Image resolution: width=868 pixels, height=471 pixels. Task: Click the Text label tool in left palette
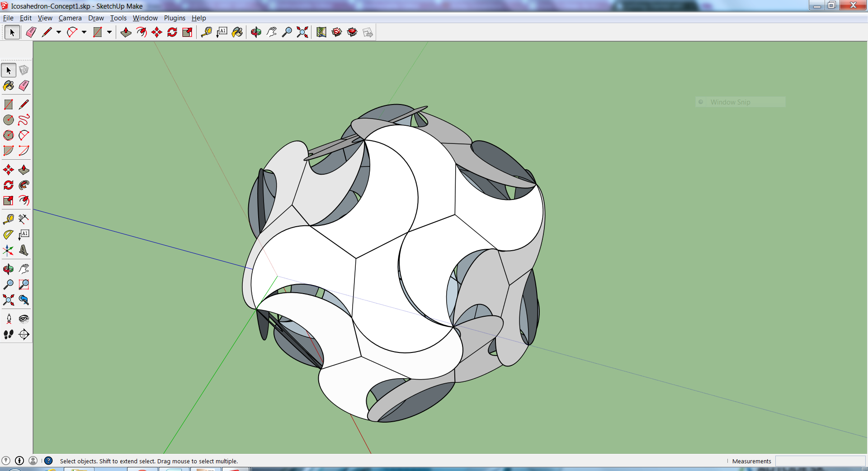(24, 235)
